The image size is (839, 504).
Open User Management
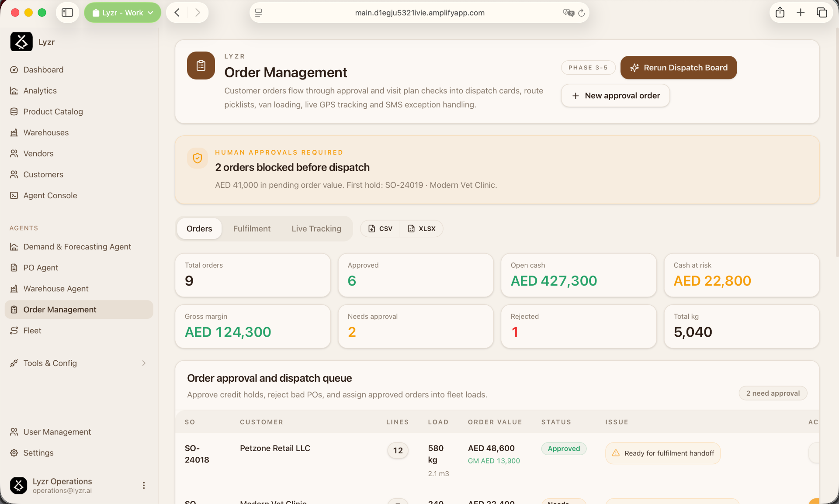[x=57, y=432]
